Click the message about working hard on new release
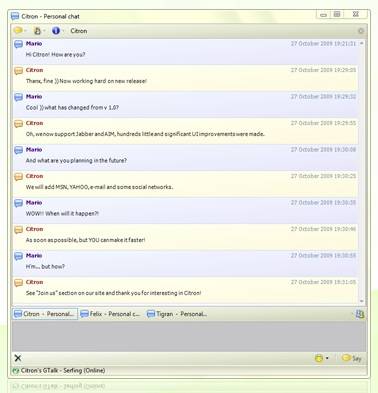 click(x=86, y=81)
